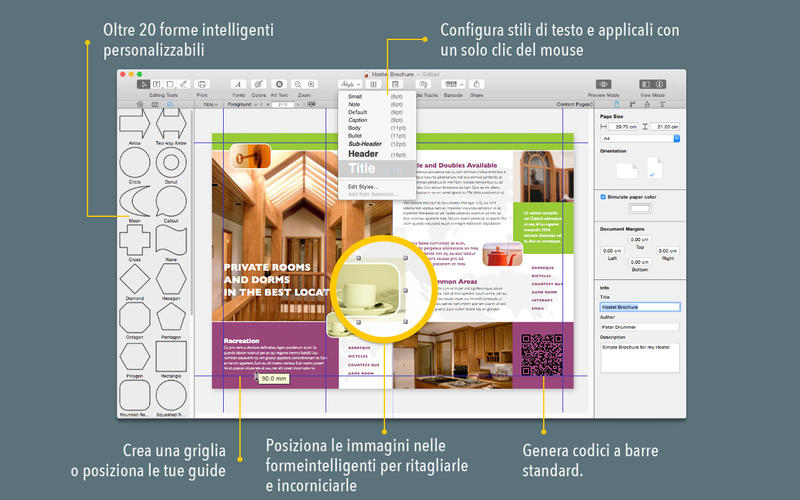
Task: Click the columns layout toolbar icon
Action: (373, 84)
